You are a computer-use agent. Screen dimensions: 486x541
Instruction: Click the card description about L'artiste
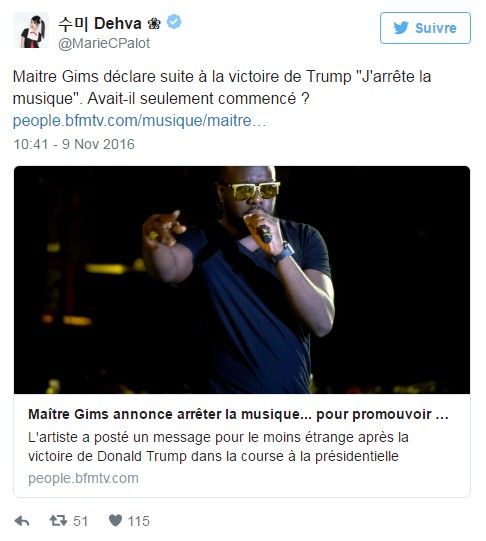218,446
